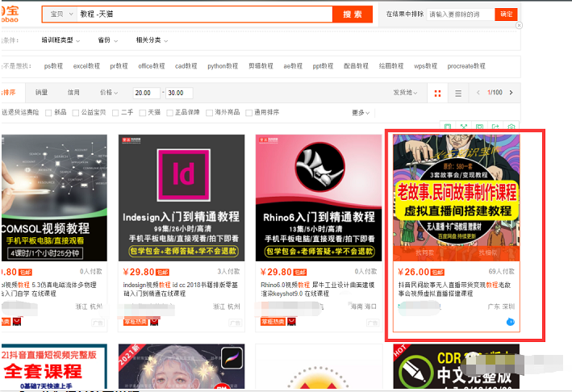
Task: Click the wps教程 suggestion
Action: (x=425, y=66)
